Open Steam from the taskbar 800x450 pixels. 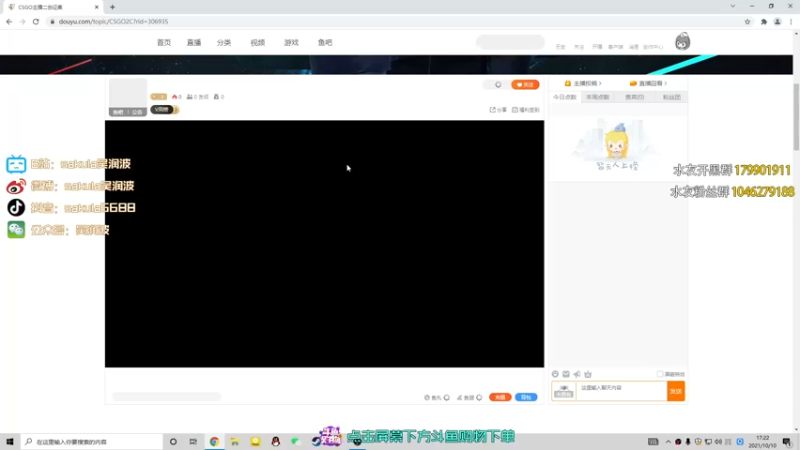(x=316, y=441)
